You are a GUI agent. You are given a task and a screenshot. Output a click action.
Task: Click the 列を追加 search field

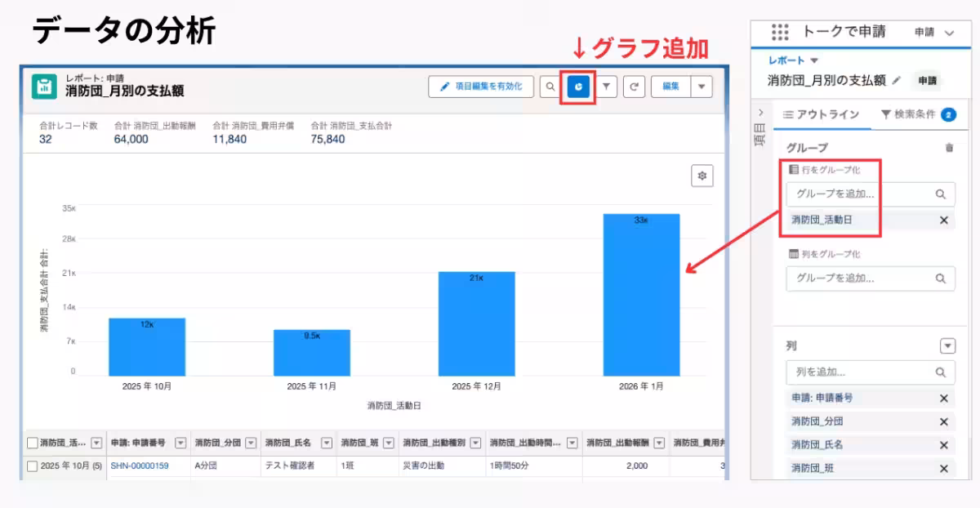pos(862,372)
